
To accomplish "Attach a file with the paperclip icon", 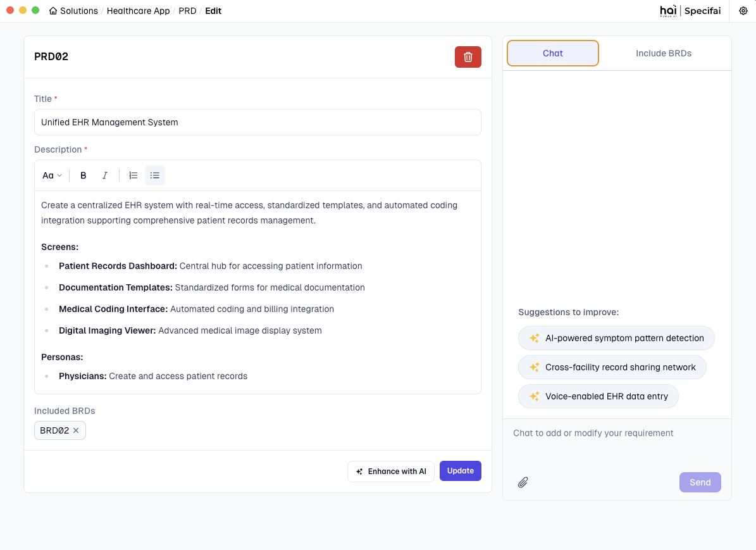I will [x=523, y=482].
